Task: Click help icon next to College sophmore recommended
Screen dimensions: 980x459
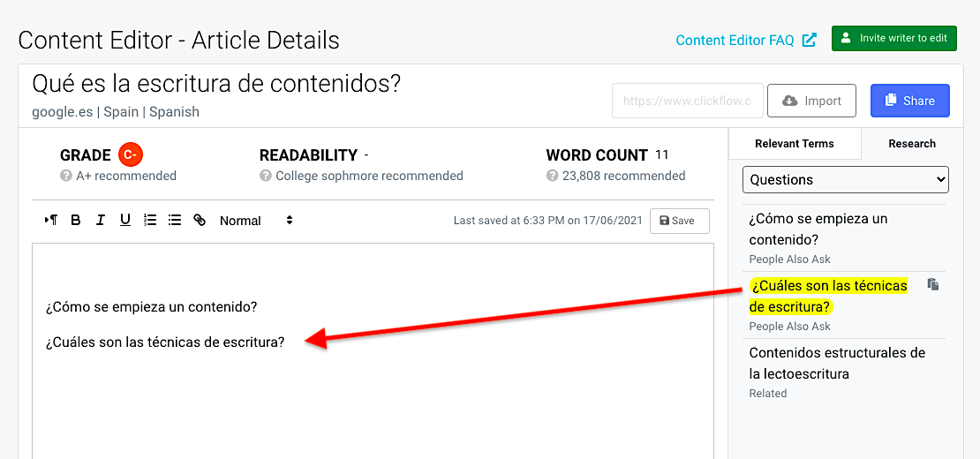Action: pos(266,177)
